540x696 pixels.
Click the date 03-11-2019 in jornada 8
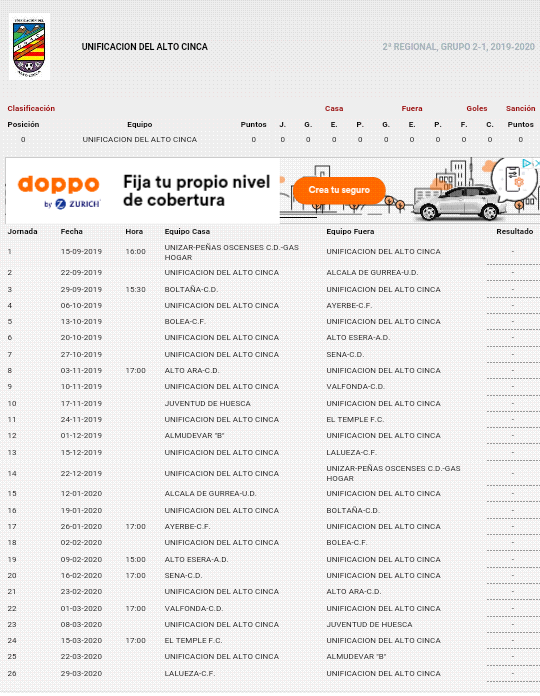coord(81,371)
